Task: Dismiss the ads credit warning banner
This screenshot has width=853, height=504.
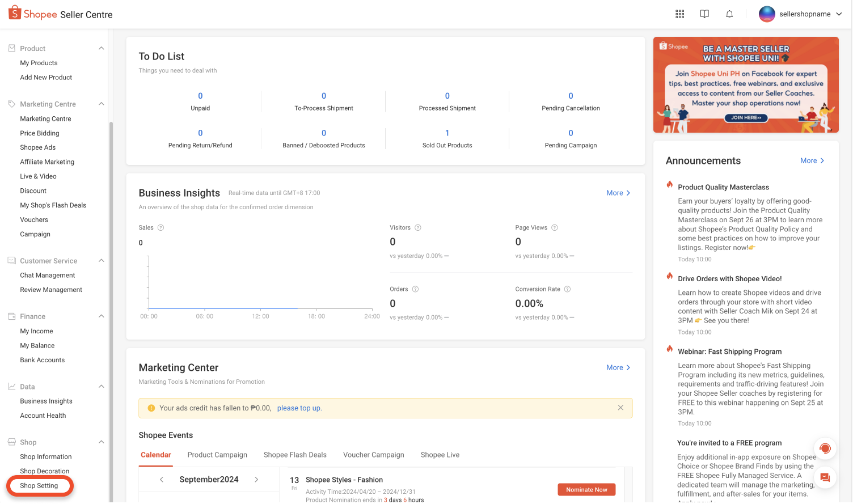Action: pyautogui.click(x=620, y=408)
